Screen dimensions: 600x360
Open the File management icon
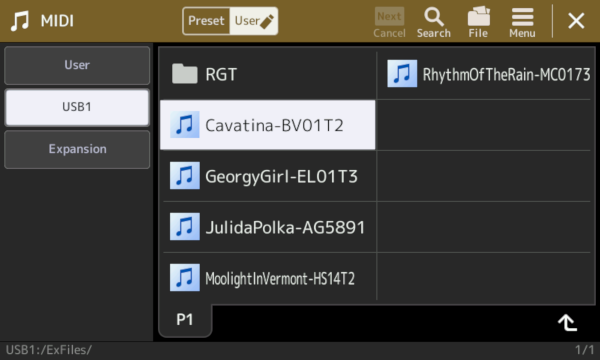(x=478, y=22)
